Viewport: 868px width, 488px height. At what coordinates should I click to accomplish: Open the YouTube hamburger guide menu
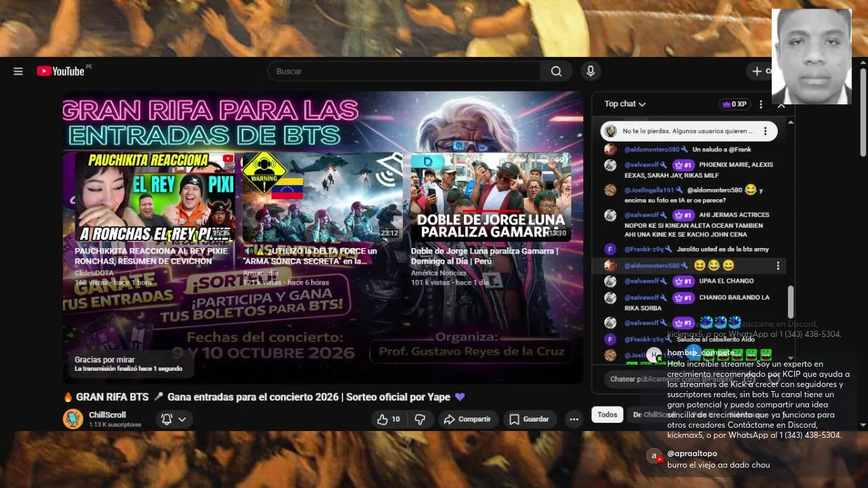tap(18, 71)
